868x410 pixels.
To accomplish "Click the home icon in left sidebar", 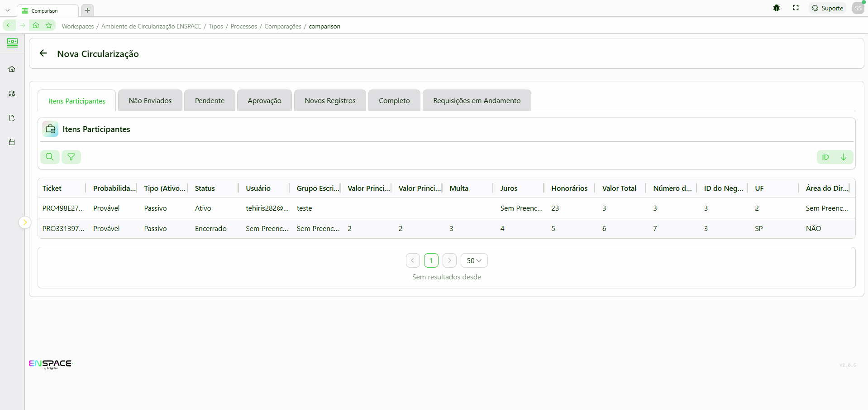I will tap(12, 69).
